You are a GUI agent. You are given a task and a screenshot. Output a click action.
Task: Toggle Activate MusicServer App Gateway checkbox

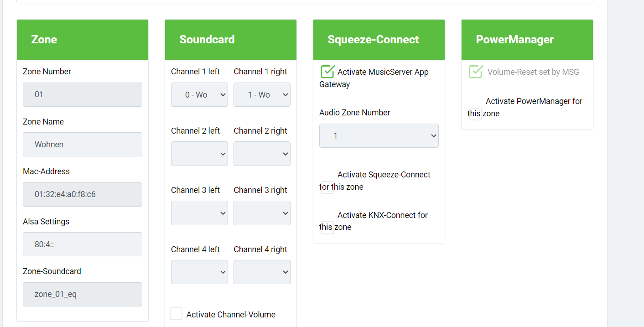coord(327,72)
